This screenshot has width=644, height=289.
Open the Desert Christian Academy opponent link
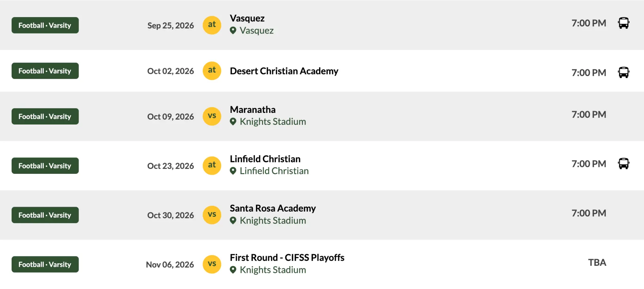pos(284,71)
